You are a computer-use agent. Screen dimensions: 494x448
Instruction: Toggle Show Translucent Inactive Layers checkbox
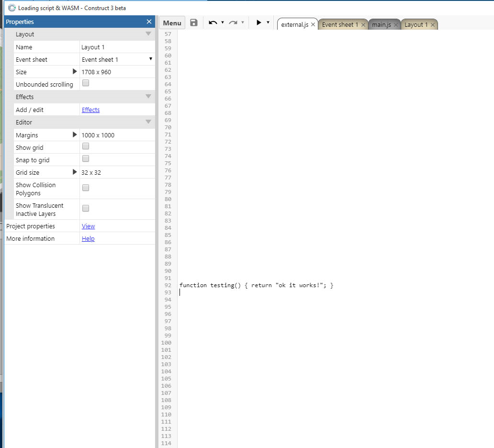[85, 208]
